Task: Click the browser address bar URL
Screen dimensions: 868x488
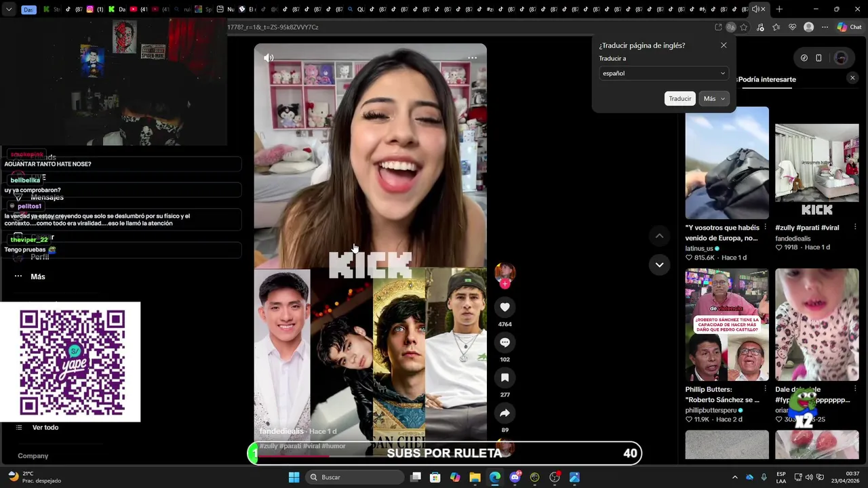Action: [x=273, y=27]
